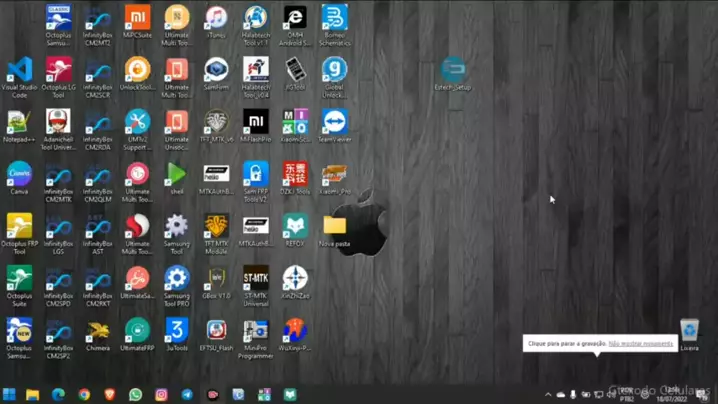Select the 3uTools desktop icon
This screenshot has height=404, width=718.
coord(177,331)
